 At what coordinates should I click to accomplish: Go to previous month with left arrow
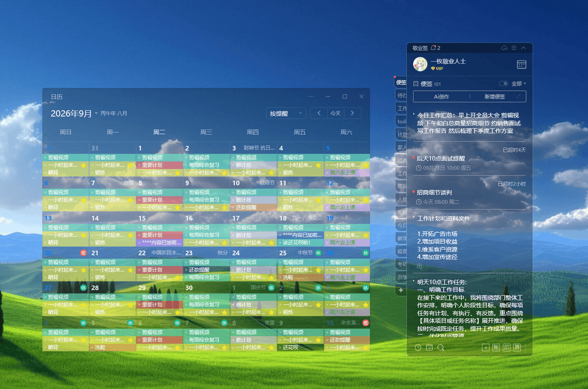(x=319, y=113)
